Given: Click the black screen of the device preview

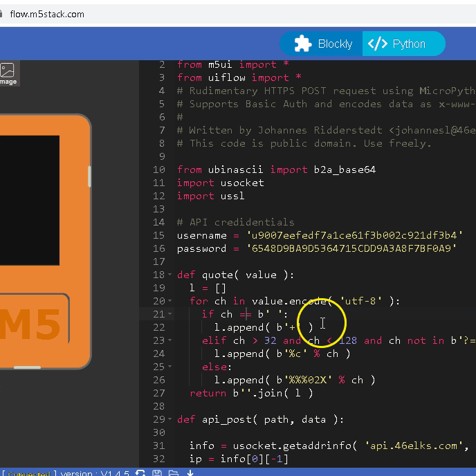Looking at the screenshot, I should (30, 201).
